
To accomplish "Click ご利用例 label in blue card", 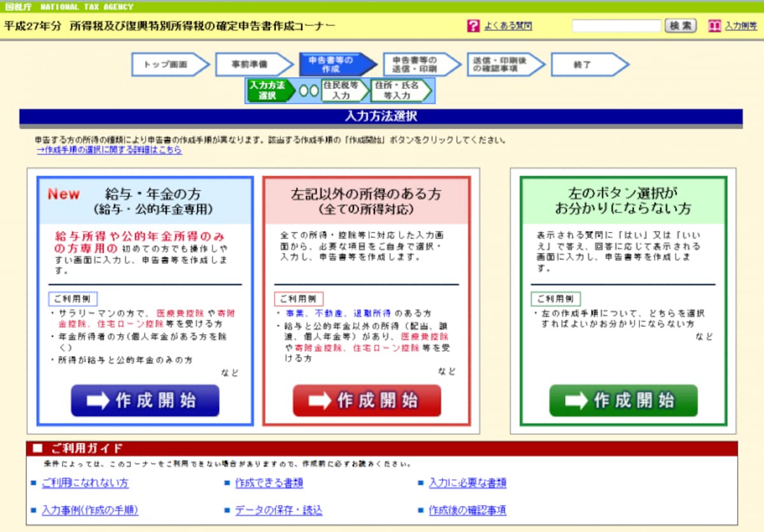I will [x=73, y=299].
